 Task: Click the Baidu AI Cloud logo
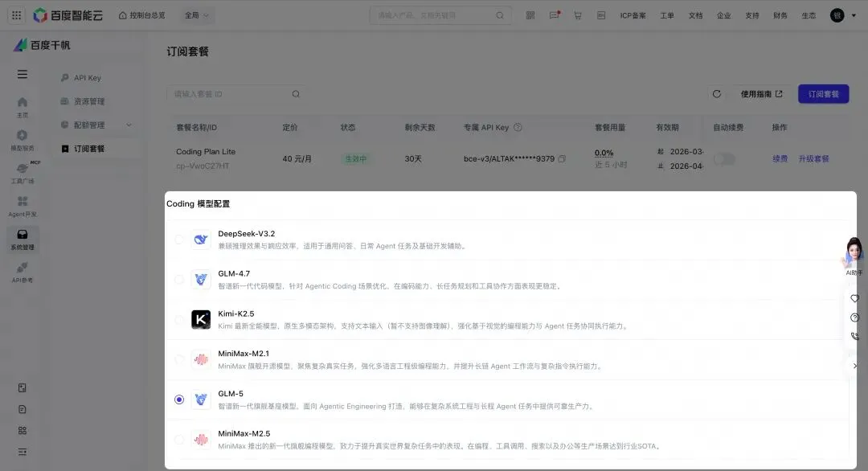68,15
